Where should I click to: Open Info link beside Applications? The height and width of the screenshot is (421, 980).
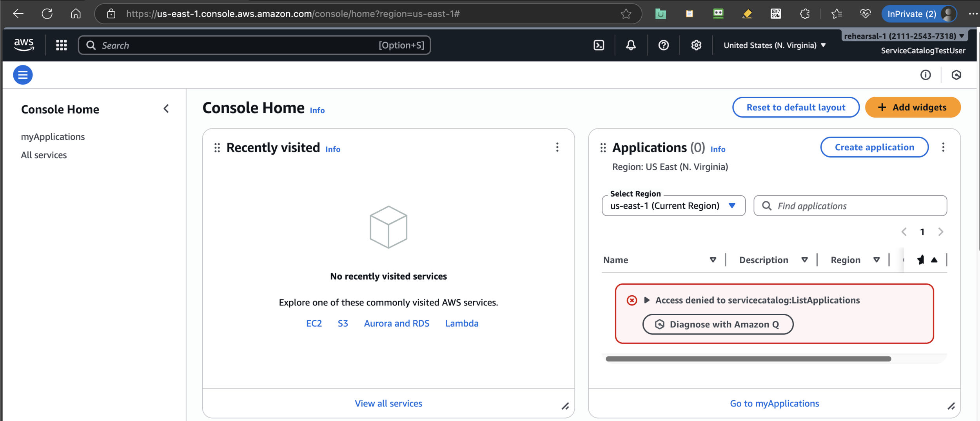tap(718, 149)
